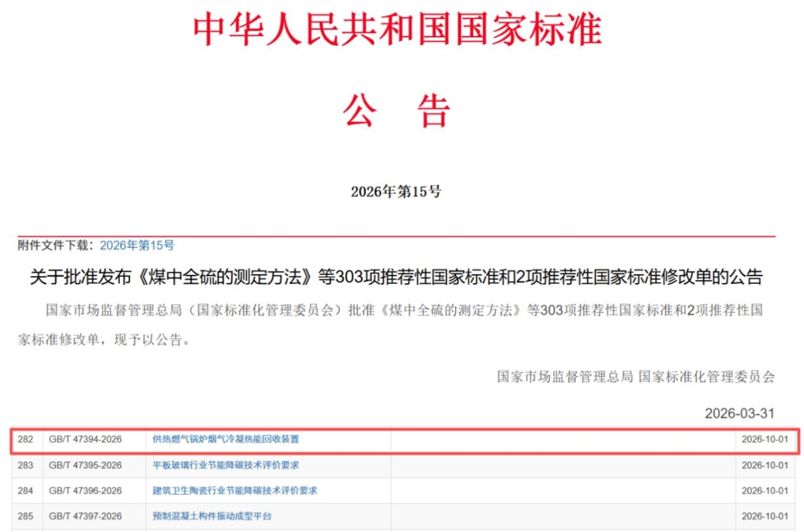Open the 预制混凝土构件振动成型平台 standard link
Image resolution: width=804 pixels, height=532 pixels.
pyautogui.click(x=212, y=516)
